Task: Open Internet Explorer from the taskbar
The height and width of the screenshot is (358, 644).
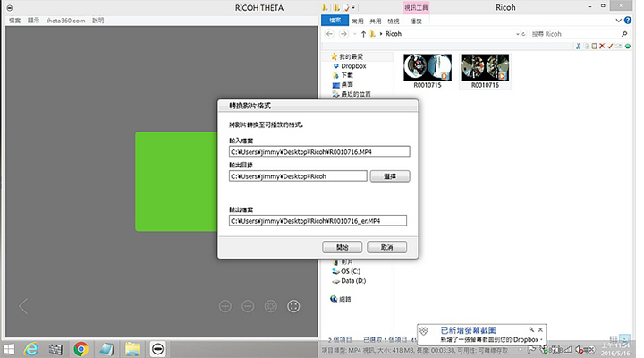Action: pyautogui.click(x=31, y=349)
